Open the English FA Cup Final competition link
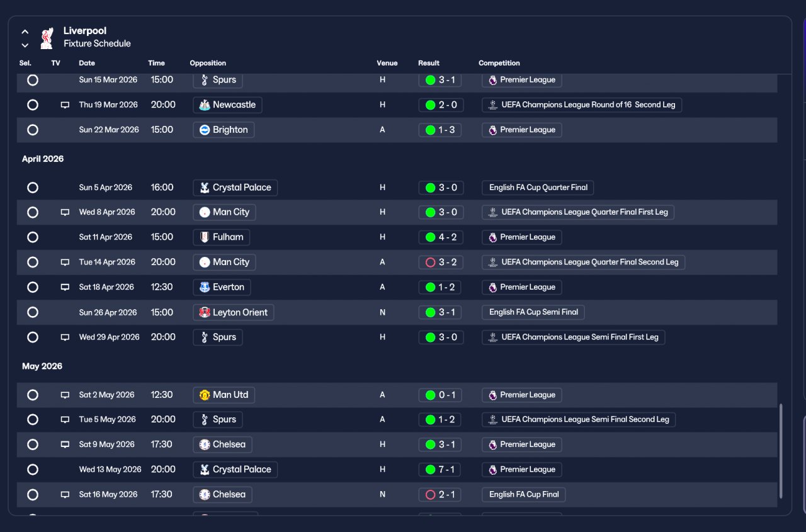 point(524,495)
